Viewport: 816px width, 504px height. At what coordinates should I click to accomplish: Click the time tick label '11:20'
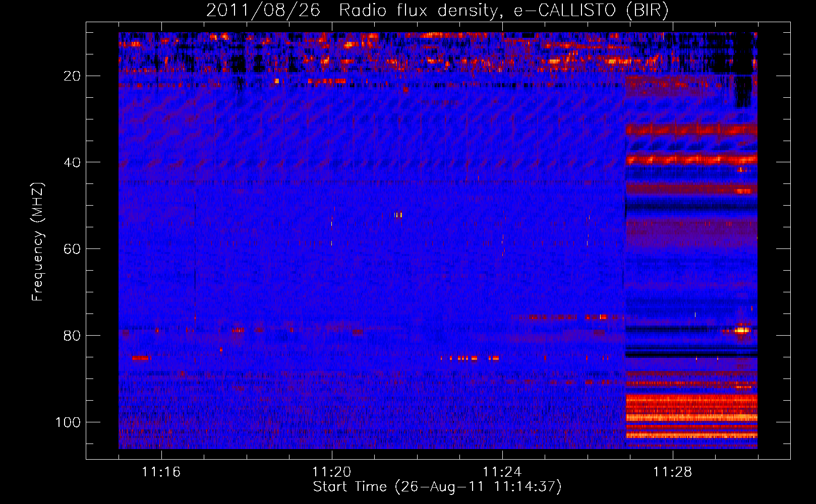pyautogui.click(x=331, y=472)
